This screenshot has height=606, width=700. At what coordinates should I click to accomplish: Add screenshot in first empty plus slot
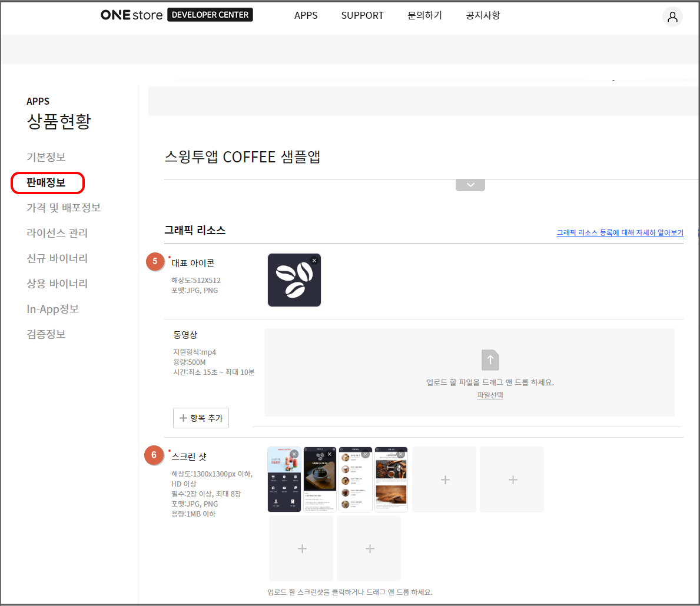click(x=445, y=480)
